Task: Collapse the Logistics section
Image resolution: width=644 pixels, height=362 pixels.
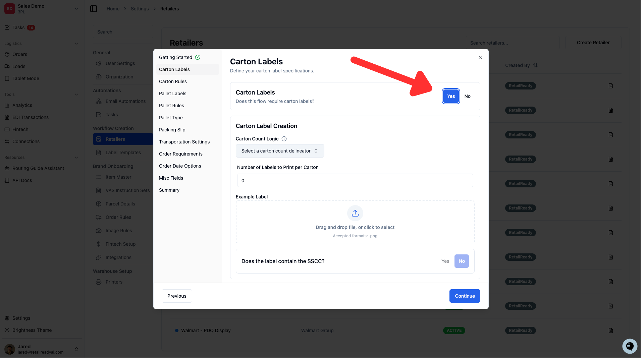Action: point(76,44)
